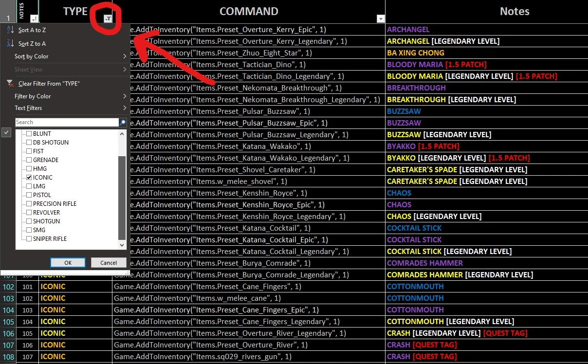Check the HMG checkbox
The image size is (588, 364).
pos(29,169)
